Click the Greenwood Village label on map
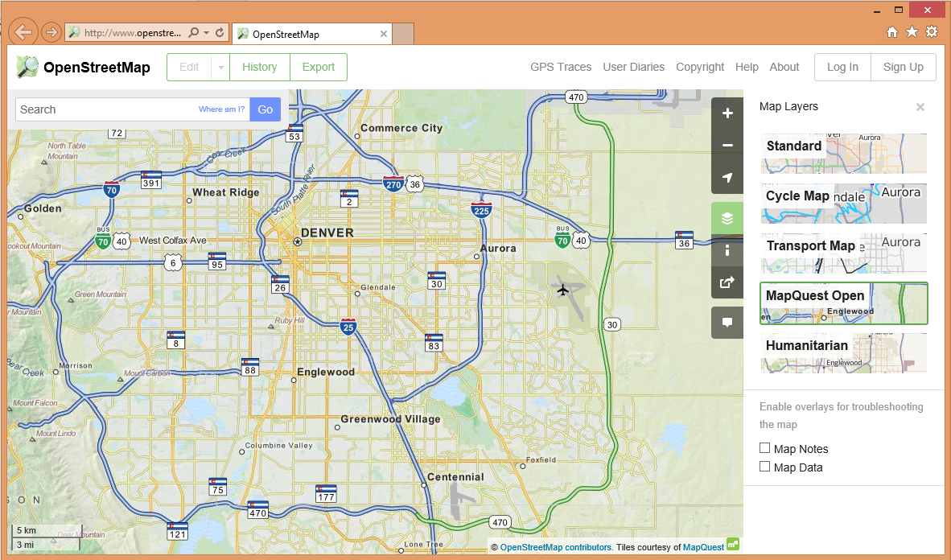Viewport: 951px width, 560px height. (x=390, y=419)
